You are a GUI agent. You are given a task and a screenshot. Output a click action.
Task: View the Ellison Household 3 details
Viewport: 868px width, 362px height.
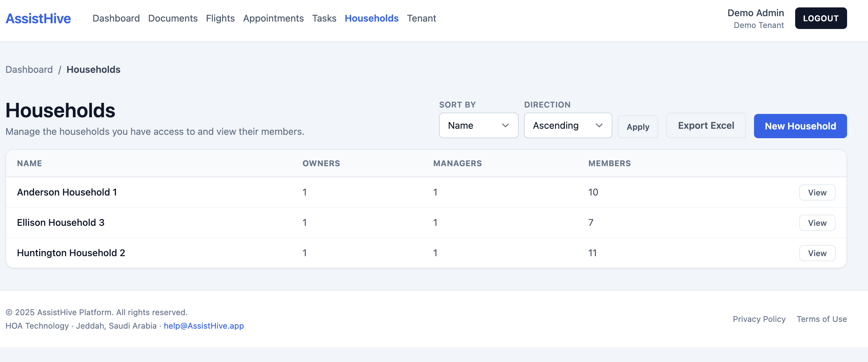tap(817, 222)
